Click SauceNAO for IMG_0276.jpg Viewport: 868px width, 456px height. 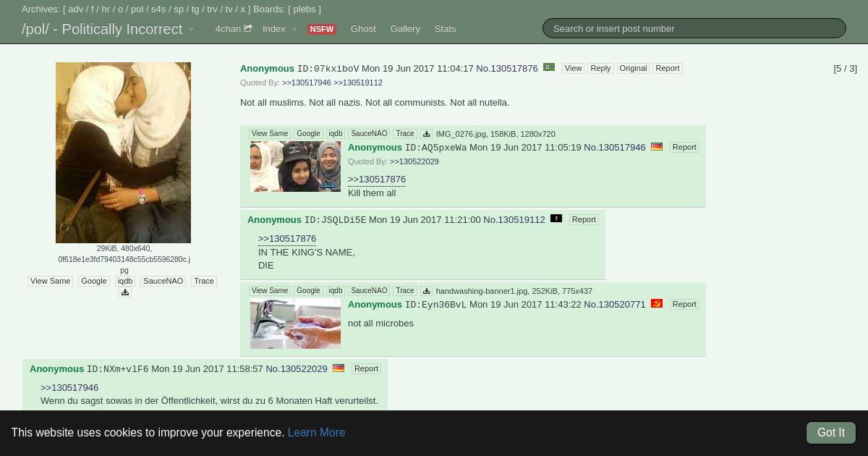[x=369, y=134]
